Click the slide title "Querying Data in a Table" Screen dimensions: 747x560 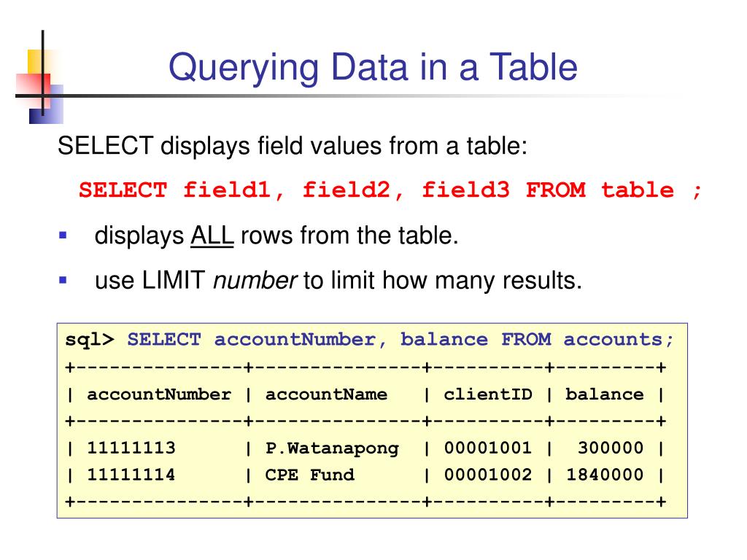(x=373, y=68)
